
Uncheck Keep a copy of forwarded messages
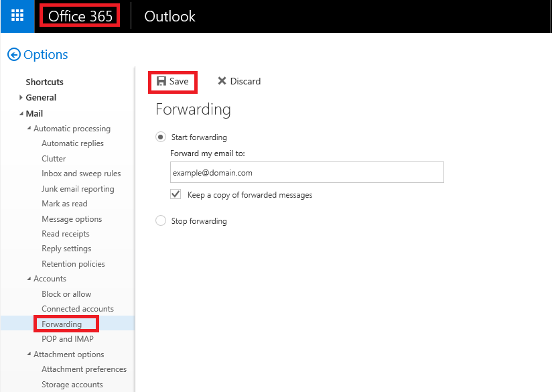pos(176,194)
